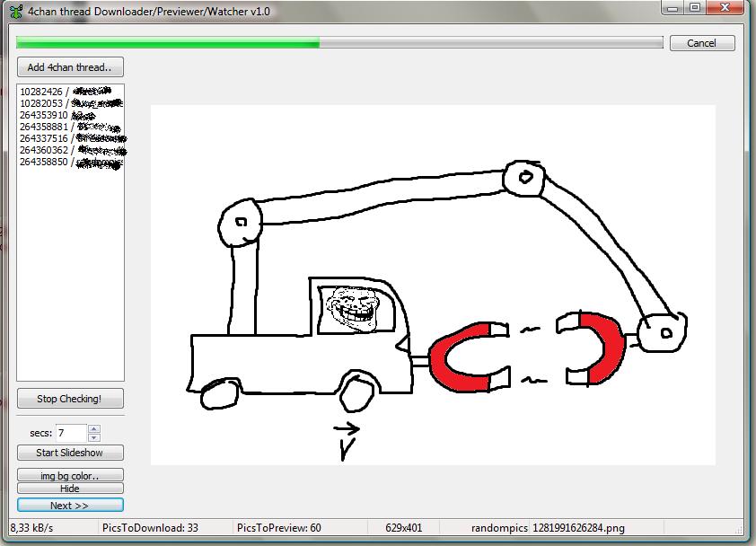Click the 629x401 dimensions status
Viewport: 756px width, 546px height.
pyautogui.click(x=403, y=528)
